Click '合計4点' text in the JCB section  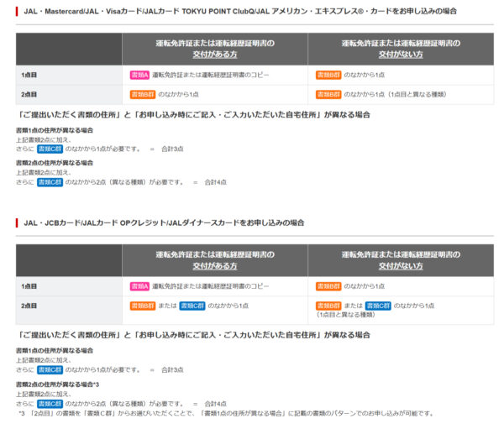click(215, 404)
